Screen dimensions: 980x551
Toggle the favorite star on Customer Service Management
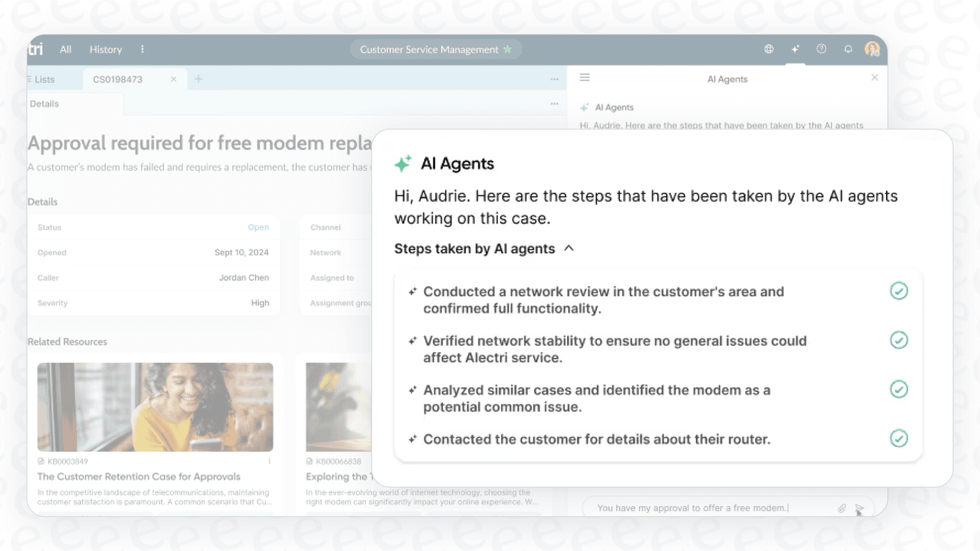[507, 50]
